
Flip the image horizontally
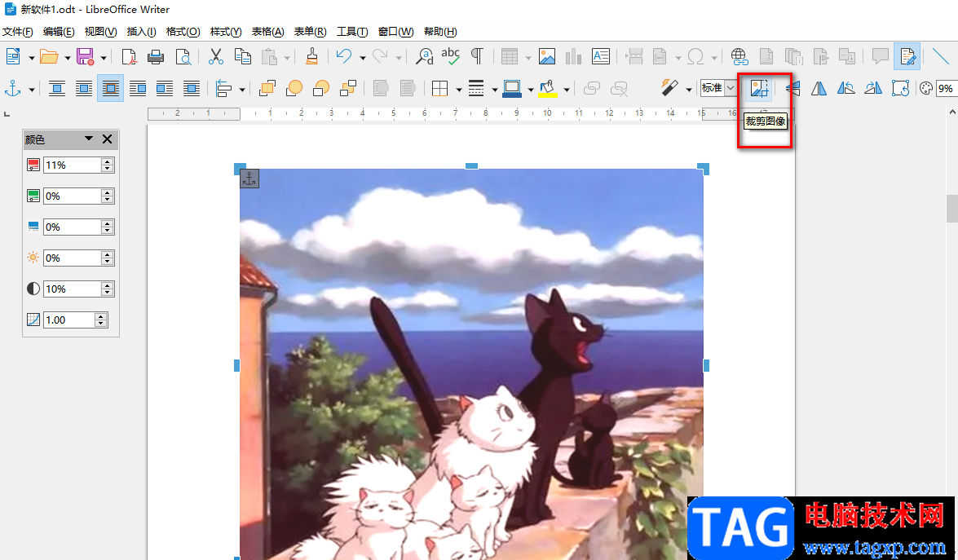click(819, 89)
